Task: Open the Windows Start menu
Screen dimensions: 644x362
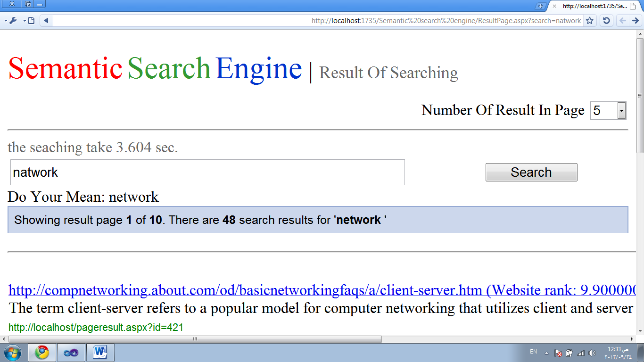Action: coord(13,353)
